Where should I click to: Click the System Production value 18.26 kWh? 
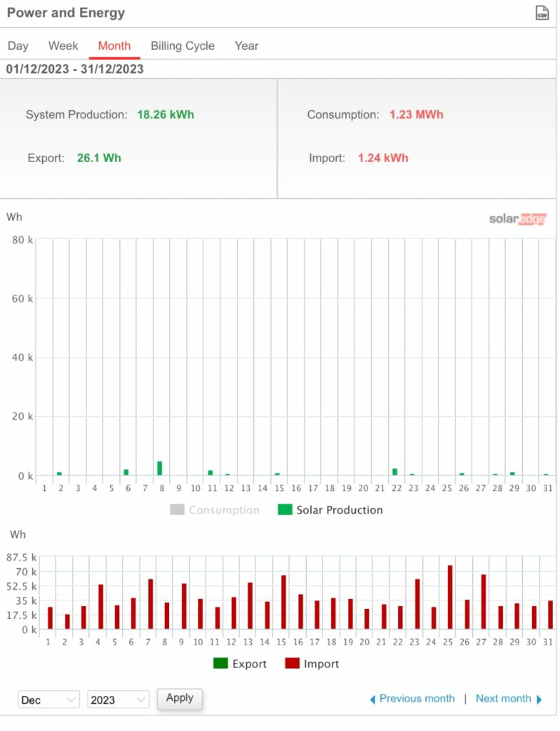[166, 115]
